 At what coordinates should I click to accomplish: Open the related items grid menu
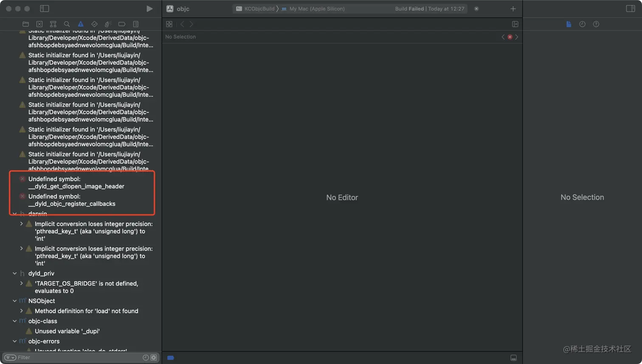point(169,24)
